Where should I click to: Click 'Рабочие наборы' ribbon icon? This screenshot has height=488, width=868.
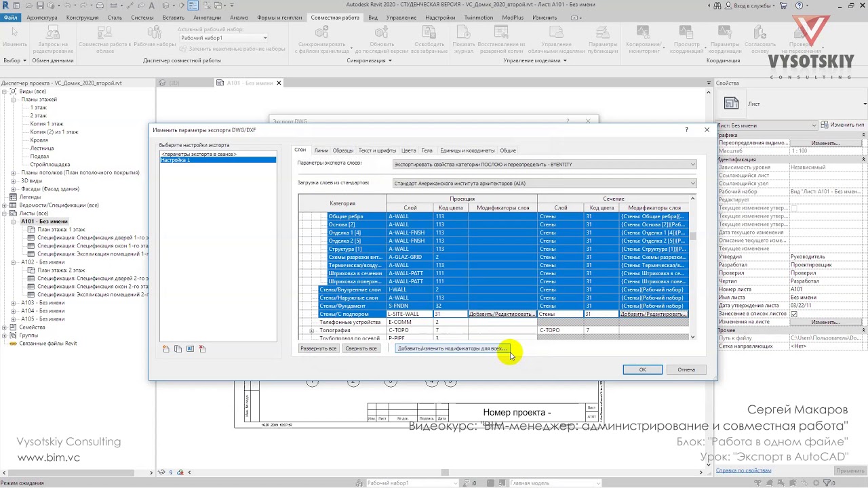[155, 32]
